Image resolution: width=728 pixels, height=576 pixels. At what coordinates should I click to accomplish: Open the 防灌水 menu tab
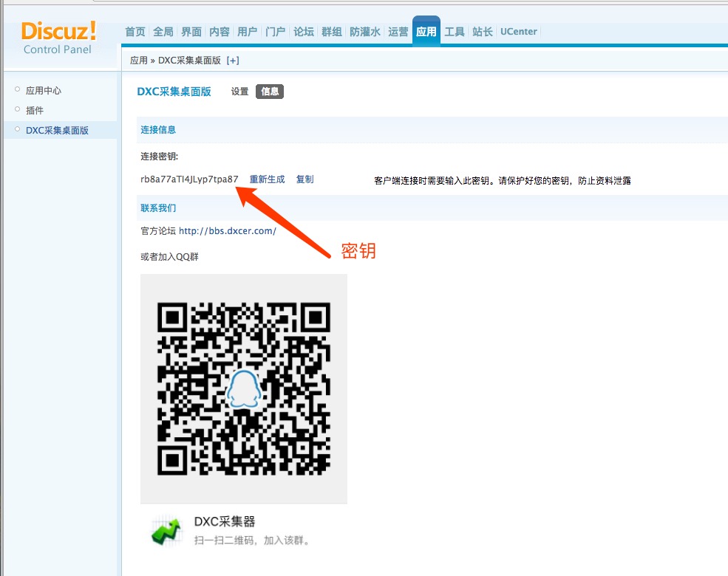coord(365,32)
